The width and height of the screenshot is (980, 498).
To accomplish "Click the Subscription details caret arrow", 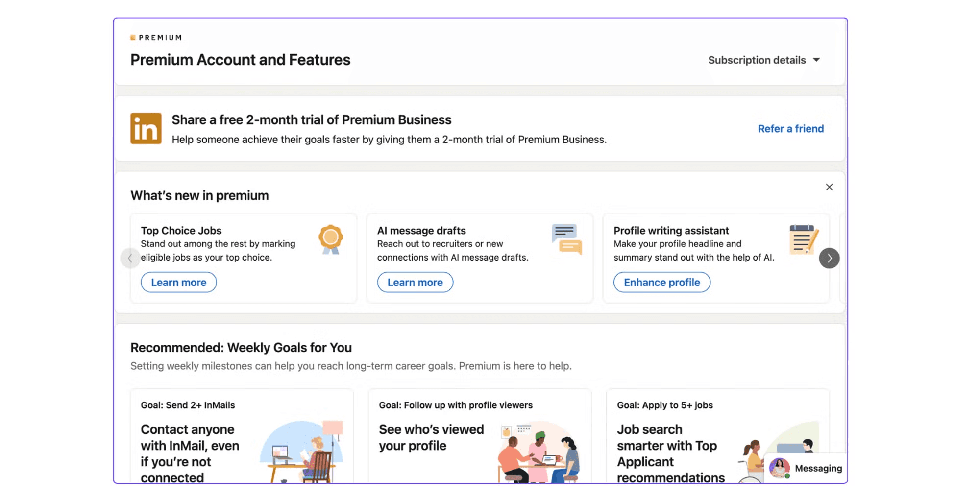I will (816, 60).
